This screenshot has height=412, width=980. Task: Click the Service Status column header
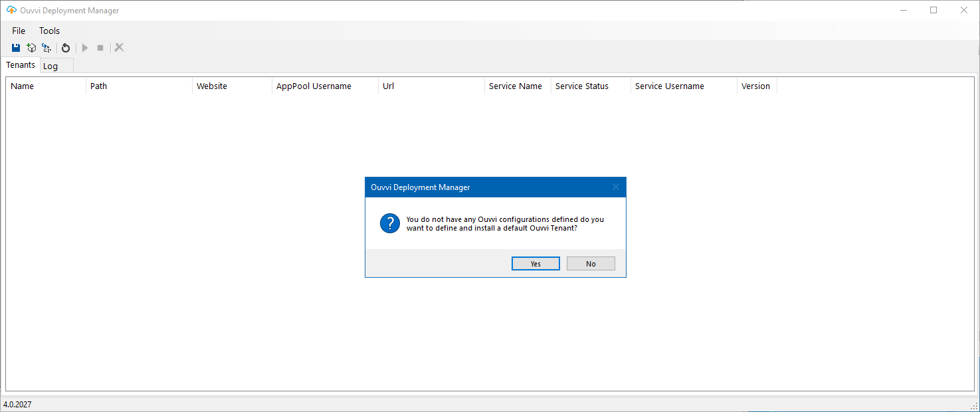(x=591, y=86)
